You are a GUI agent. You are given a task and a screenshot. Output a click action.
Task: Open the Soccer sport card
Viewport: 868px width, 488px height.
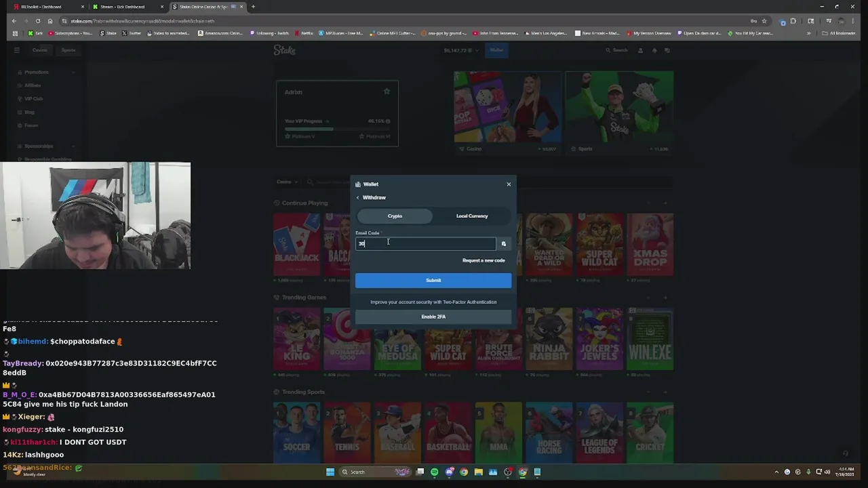click(296, 433)
